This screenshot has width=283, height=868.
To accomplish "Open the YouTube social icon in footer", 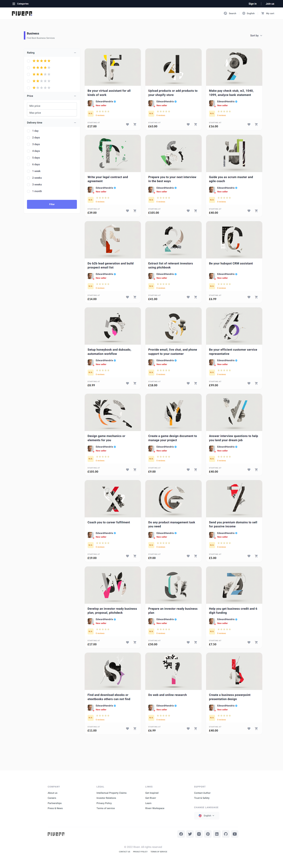I will tap(235, 834).
